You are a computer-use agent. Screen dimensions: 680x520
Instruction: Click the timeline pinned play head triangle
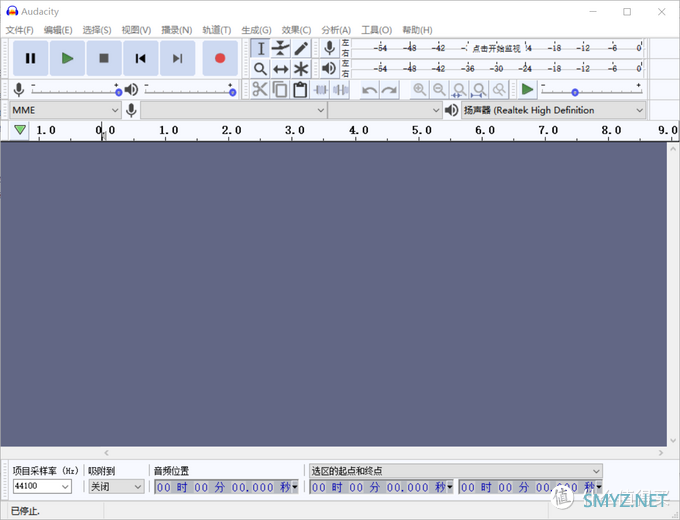pyautogui.click(x=20, y=130)
